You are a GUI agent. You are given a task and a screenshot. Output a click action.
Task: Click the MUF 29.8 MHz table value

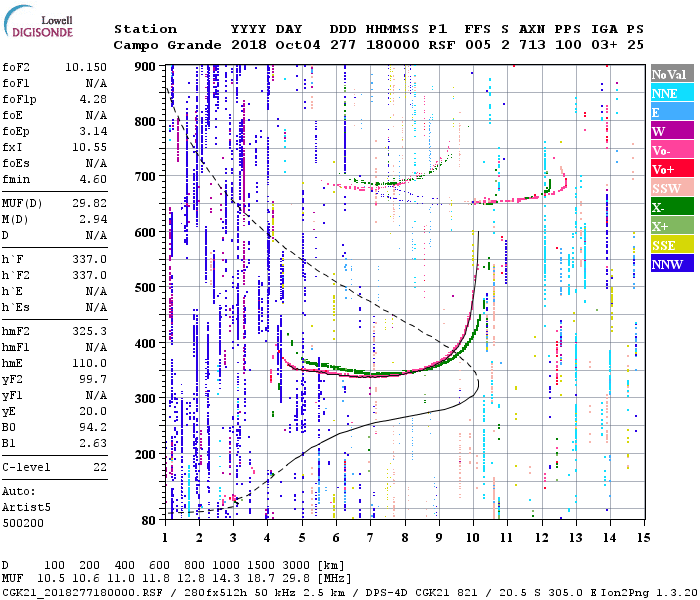click(x=296, y=578)
